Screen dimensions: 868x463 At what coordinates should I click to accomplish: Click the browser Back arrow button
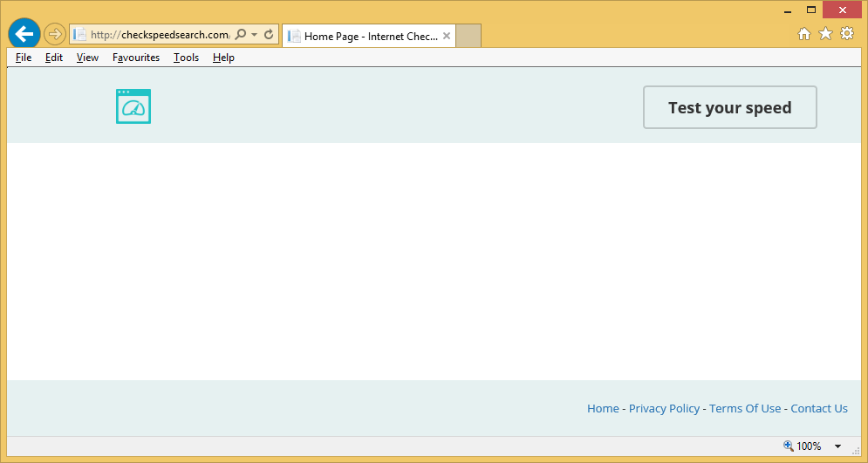tap(24, 34)
